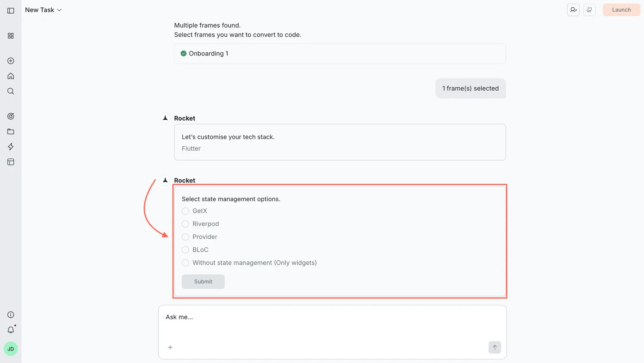
Task: Open Search from the sidebar
Action: tap(11, 91)
